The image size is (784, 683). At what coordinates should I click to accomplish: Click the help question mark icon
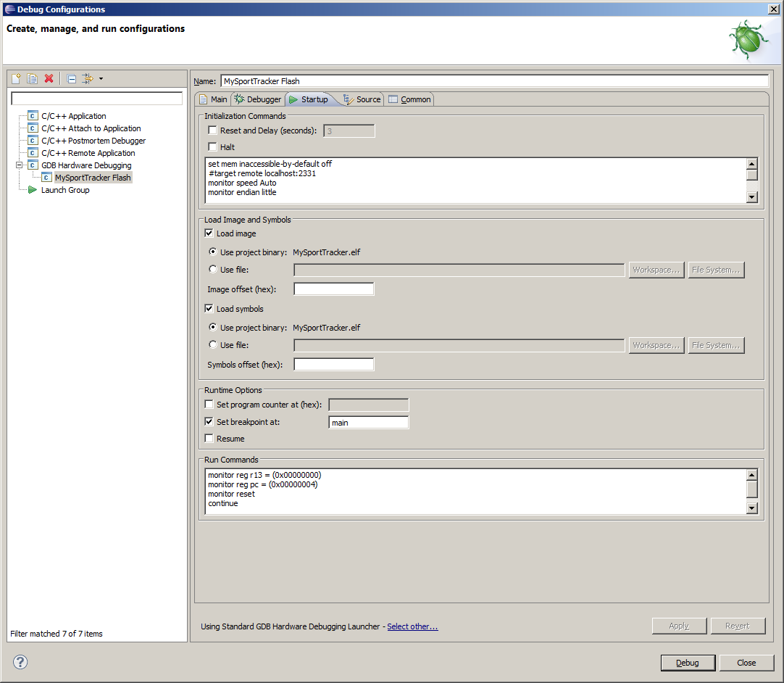(20, 662)
